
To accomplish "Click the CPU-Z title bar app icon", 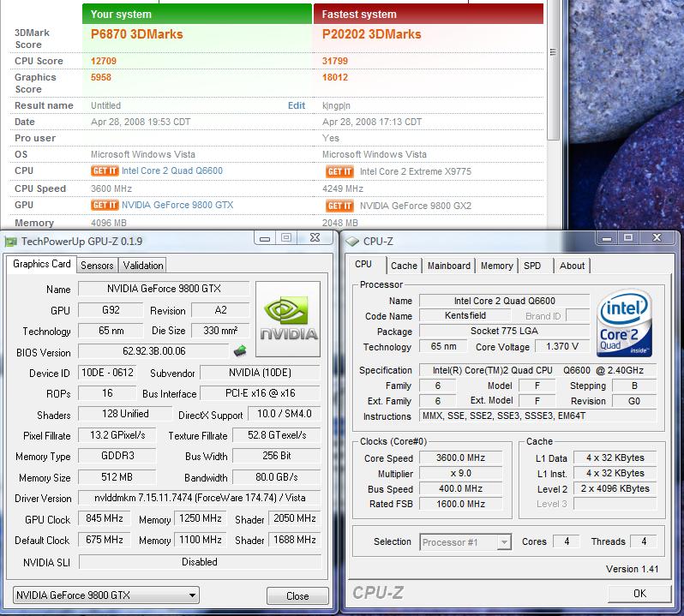I will (x=352, y=242).
